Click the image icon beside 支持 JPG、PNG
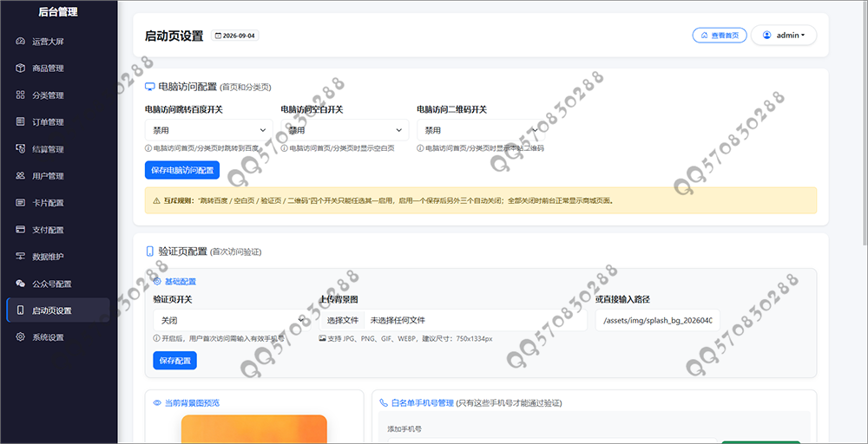868x444 pixels. [322, 338]
